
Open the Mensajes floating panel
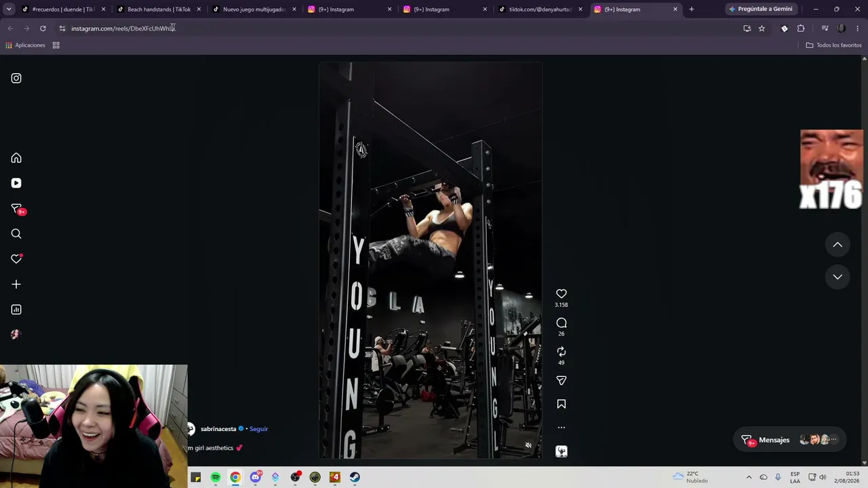(791, 440)
